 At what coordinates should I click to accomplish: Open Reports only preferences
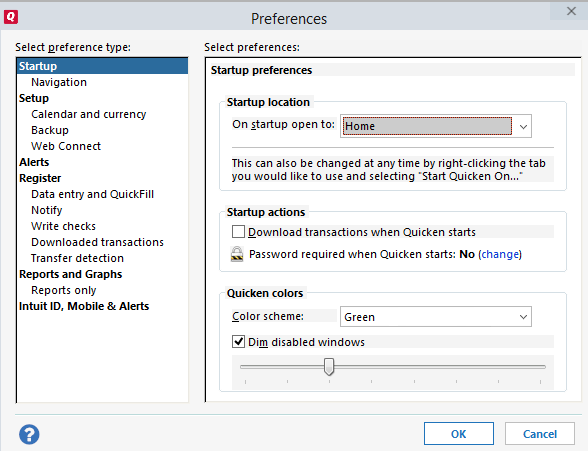[x=64, y=290]
